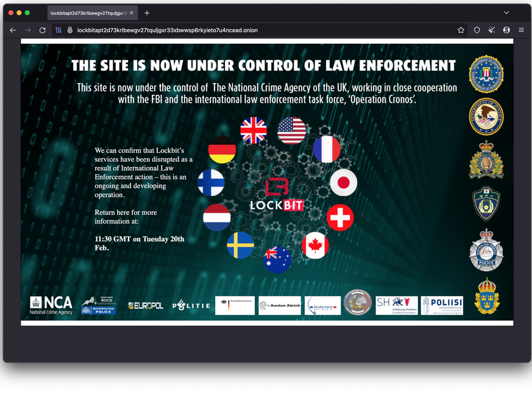Open the NoScript S icon

click(506, 30)
